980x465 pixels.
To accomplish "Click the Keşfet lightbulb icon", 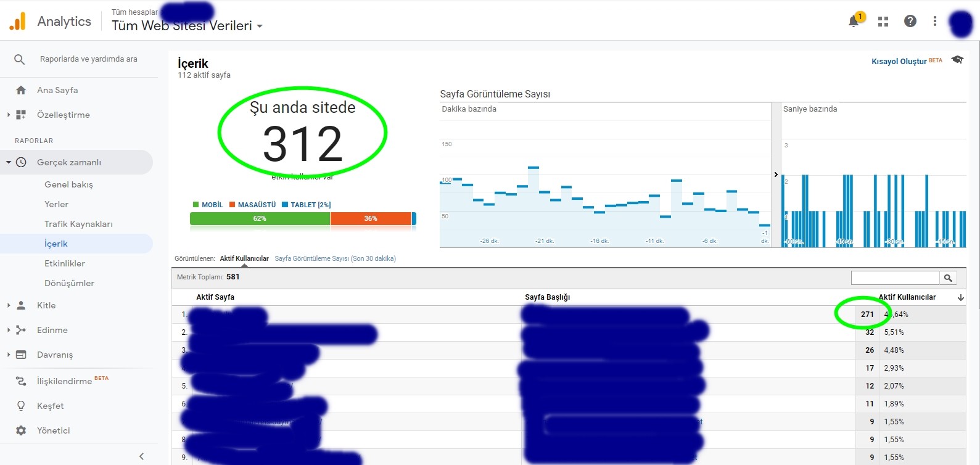I will (x=21, y=406).
